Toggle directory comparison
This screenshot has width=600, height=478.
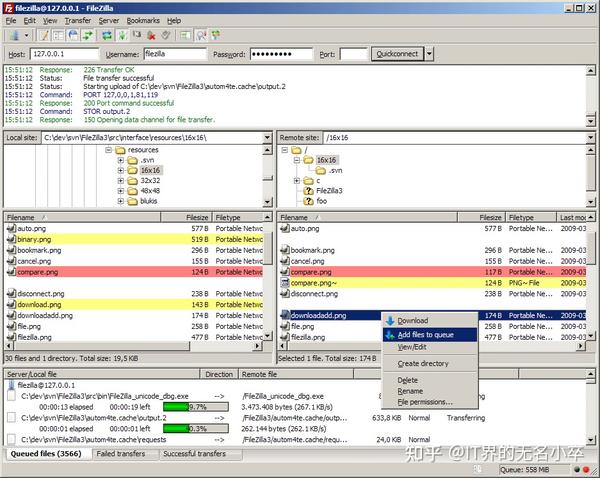tap(201, 36)
